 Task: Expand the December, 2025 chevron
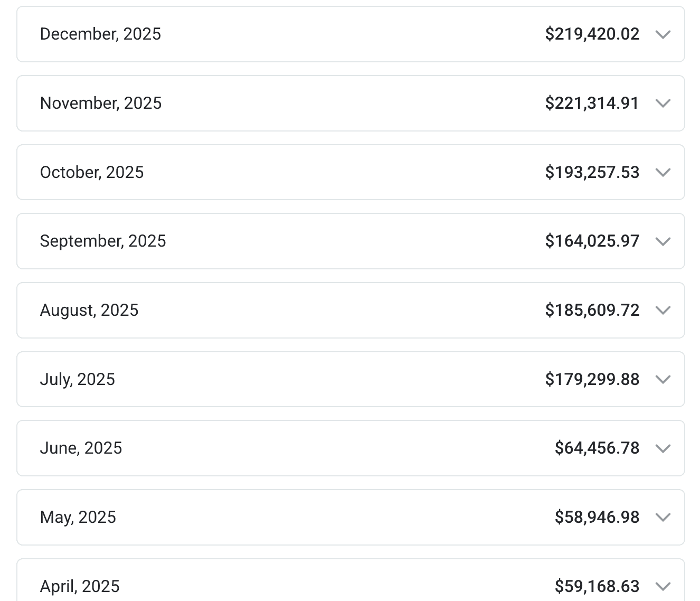[663, 34]
